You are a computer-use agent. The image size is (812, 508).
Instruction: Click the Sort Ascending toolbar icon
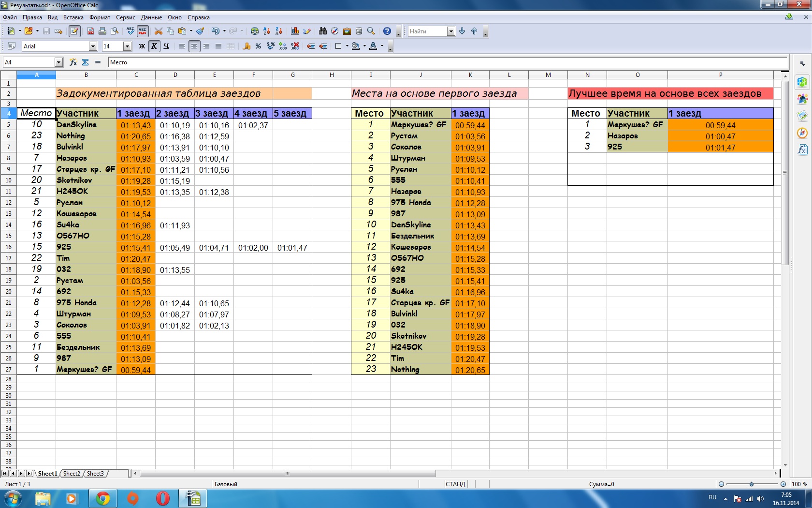[x=267, y=31]
